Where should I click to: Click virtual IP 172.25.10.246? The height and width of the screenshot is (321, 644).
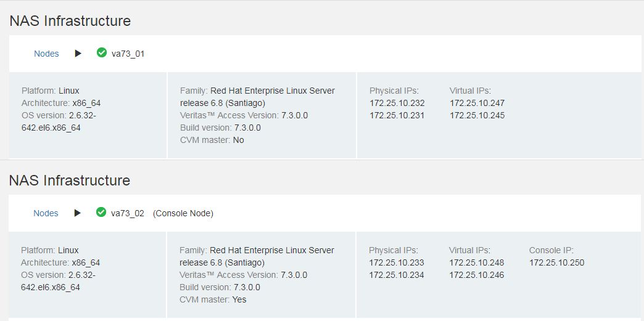click(x=476, y=275)
